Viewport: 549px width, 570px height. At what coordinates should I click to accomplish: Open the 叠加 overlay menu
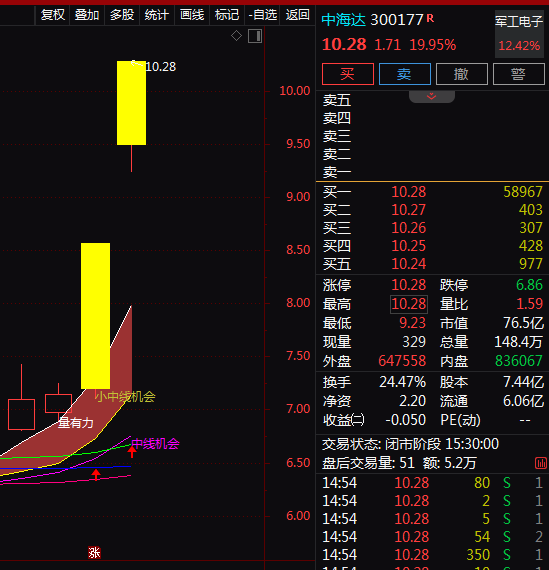click(x=87, y=15)
